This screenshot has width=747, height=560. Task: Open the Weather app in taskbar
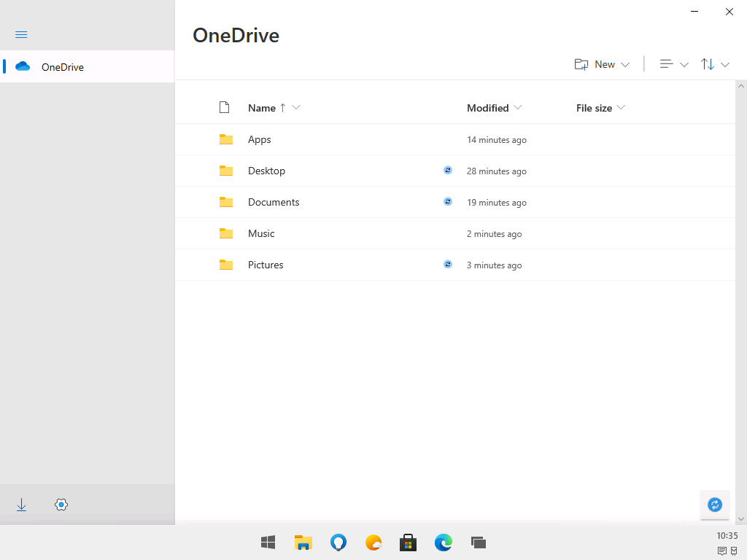pyautogui.click(x=373, y=542)
